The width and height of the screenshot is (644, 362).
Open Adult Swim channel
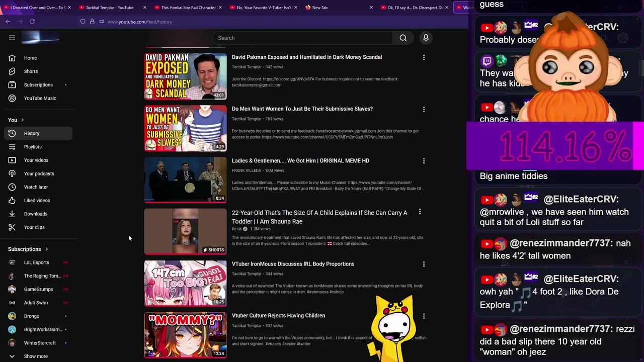coord(38,303)
